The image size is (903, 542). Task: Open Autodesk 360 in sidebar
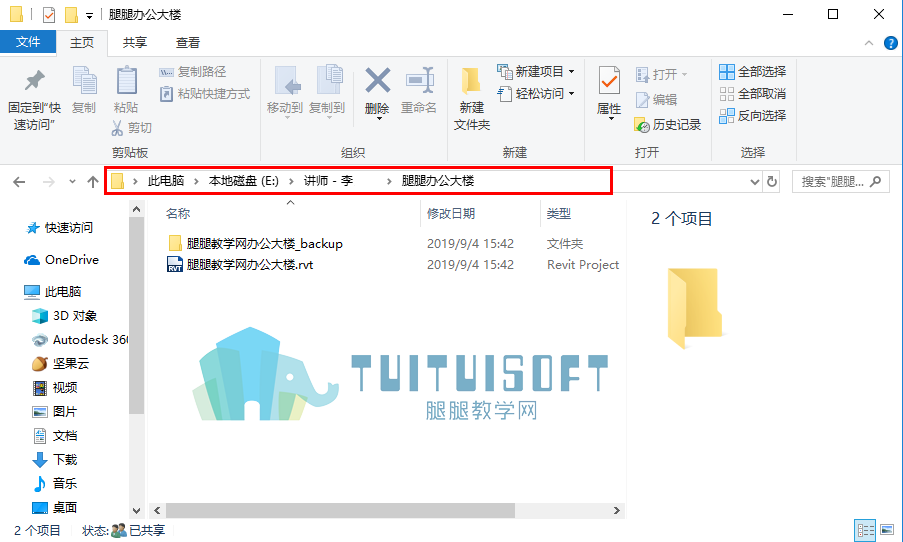80,340
